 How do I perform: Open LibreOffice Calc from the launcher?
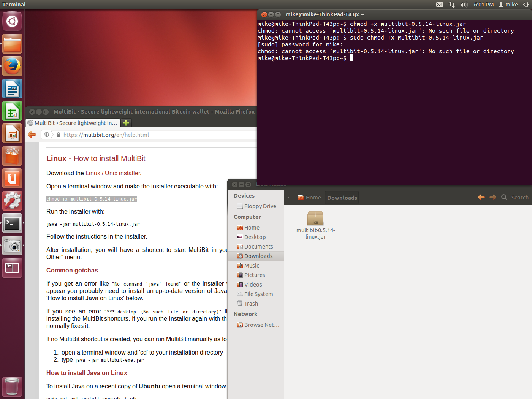[12, 111]
